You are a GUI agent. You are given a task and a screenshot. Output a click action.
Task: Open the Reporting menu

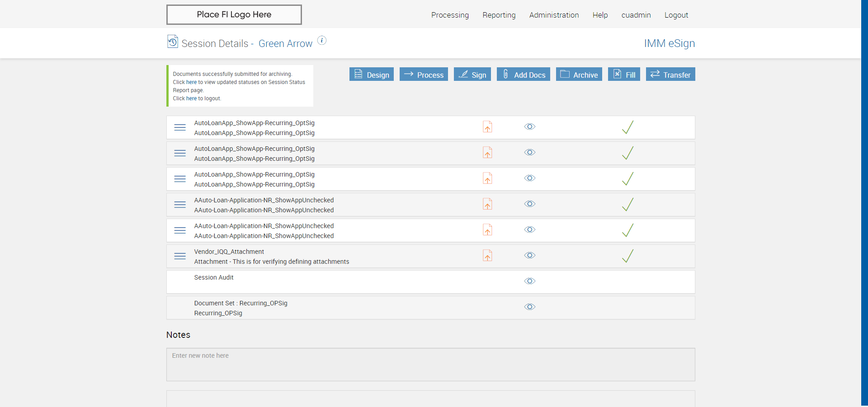(x=499, y=15)
